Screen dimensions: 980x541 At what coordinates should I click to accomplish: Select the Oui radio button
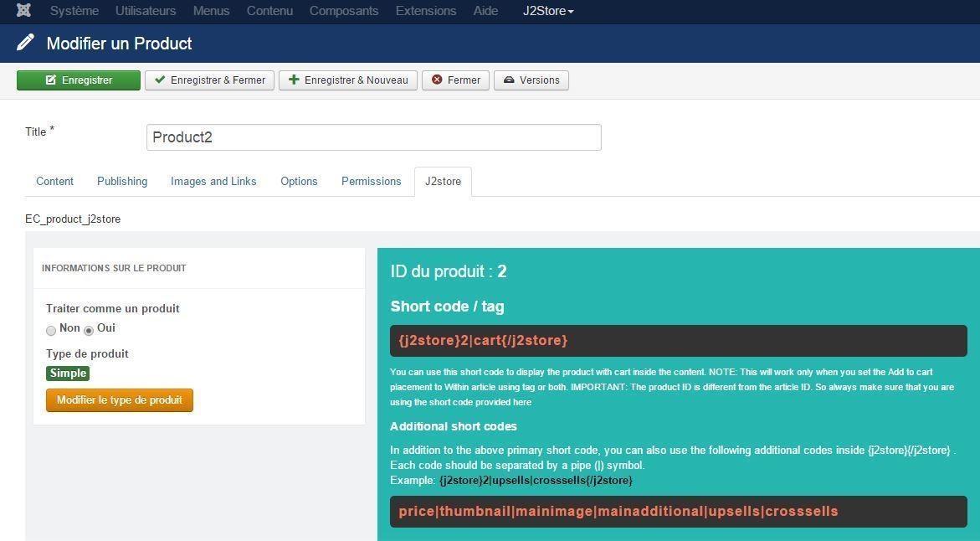(x=89, y=331)
